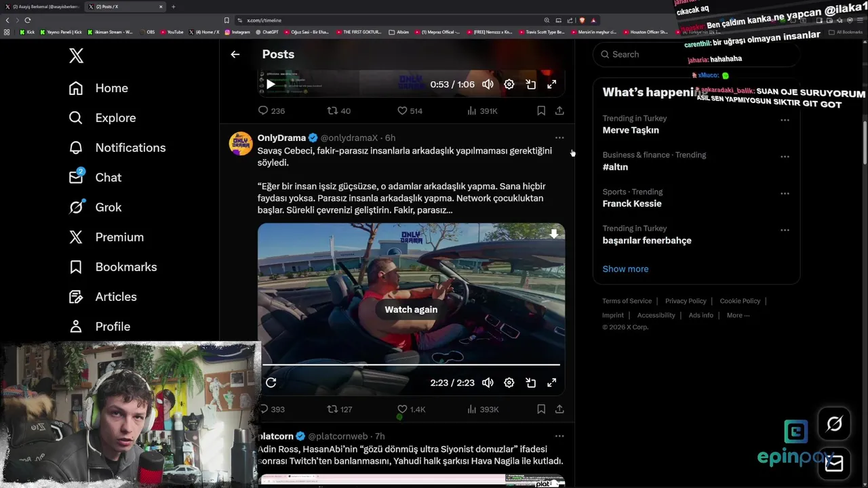The height and width of the screenshot is (488, 868).
Task: Like the post with 1.4K likes
Action: [x=411, y=409]
